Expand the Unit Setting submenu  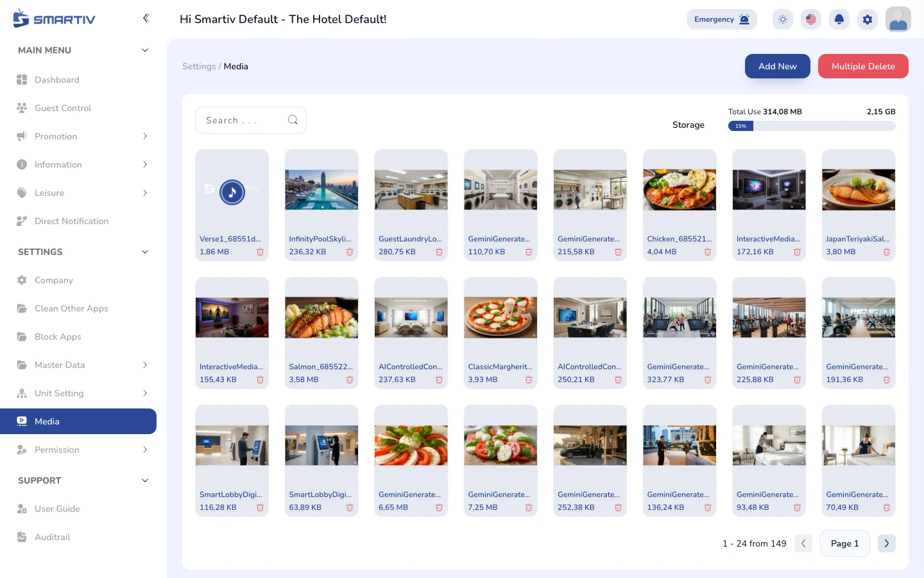pyautogui.click(x=145, y=393)
